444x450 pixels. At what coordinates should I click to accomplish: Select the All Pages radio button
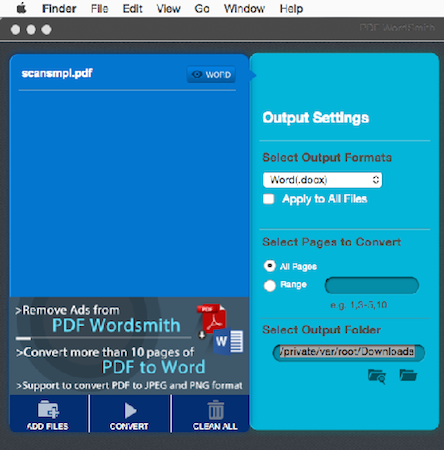(270, 266)
